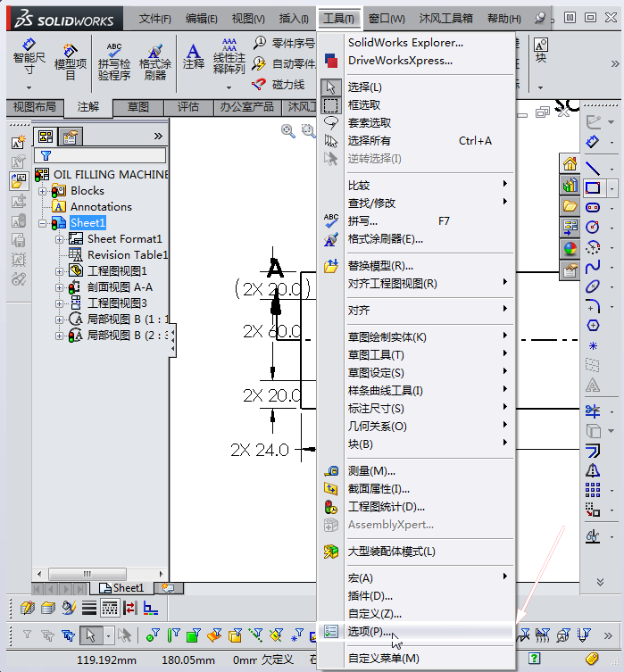Select the Spline sketch tool
Image resolution: width=624 pixels, height=672 pixels.
tap(593, 267)
